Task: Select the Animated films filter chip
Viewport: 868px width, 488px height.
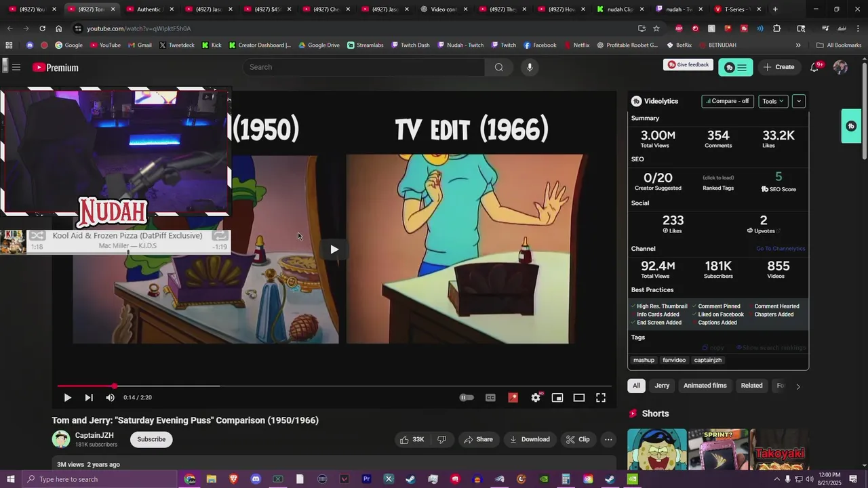Action: pos(705,386)
